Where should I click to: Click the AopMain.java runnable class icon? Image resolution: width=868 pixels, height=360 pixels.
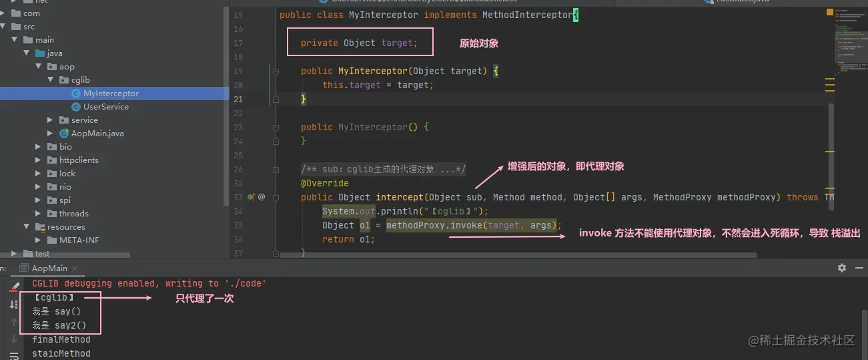(64, 134)
